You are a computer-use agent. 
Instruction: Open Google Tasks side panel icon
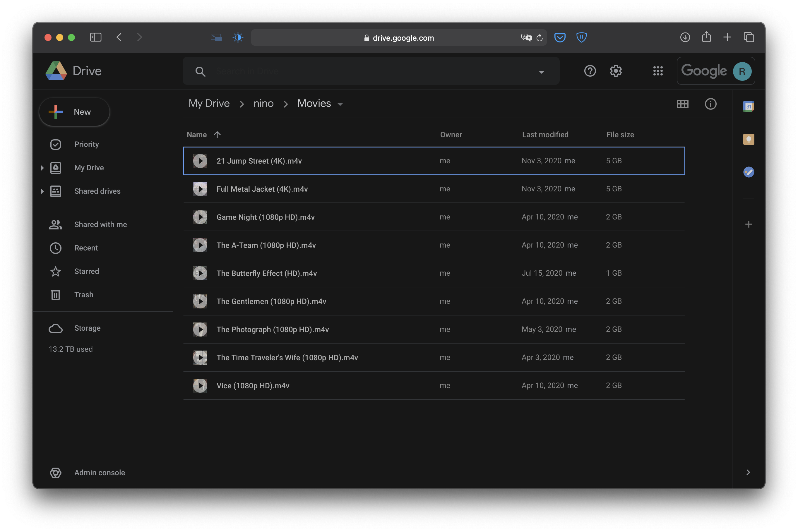click(x=749, y=172)
